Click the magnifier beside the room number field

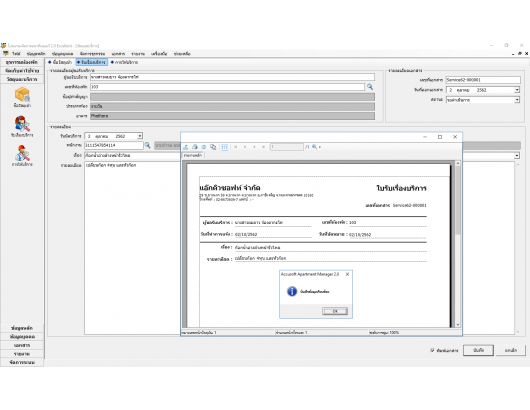tap(370, 87)
